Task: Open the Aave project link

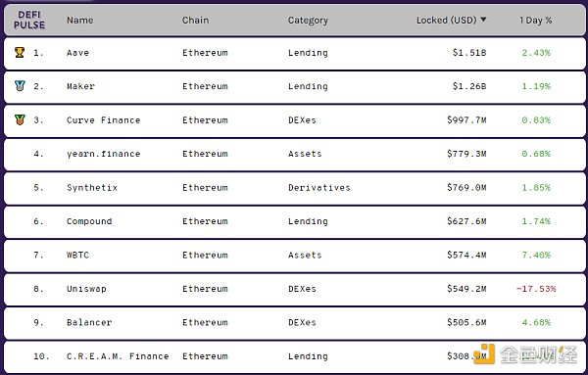Action: pyautogui.click(x=78, y=53)
